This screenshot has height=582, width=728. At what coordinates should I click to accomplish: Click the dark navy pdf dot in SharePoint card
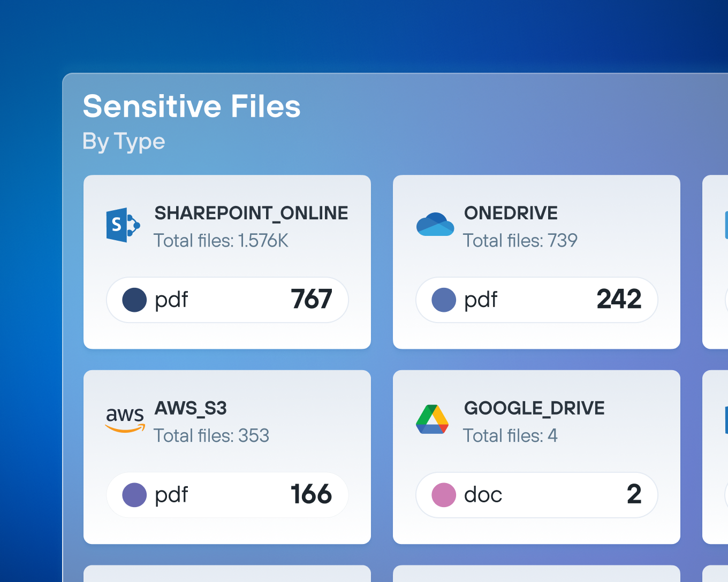(134, 300)
